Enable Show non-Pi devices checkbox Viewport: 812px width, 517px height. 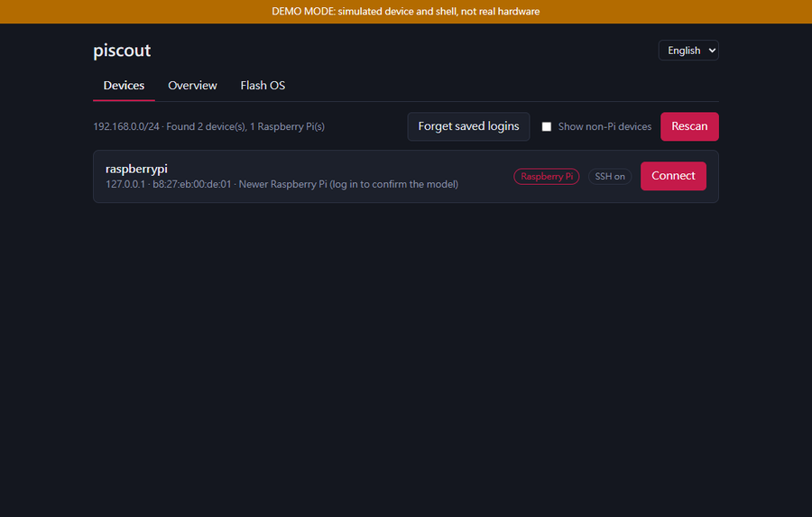(547, 126)
